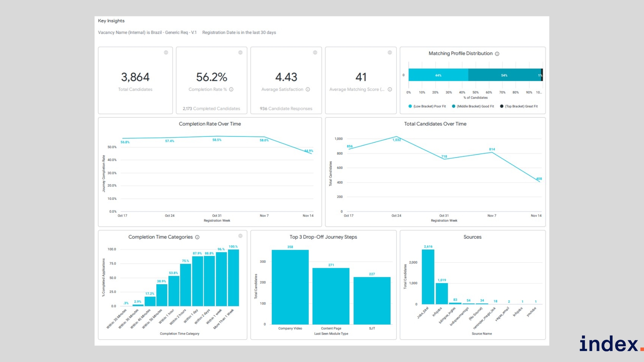The width and height of the screenshot is (644, 362).
Task: Click globe icon on Average Matching Score card
Action: point(389,53)
